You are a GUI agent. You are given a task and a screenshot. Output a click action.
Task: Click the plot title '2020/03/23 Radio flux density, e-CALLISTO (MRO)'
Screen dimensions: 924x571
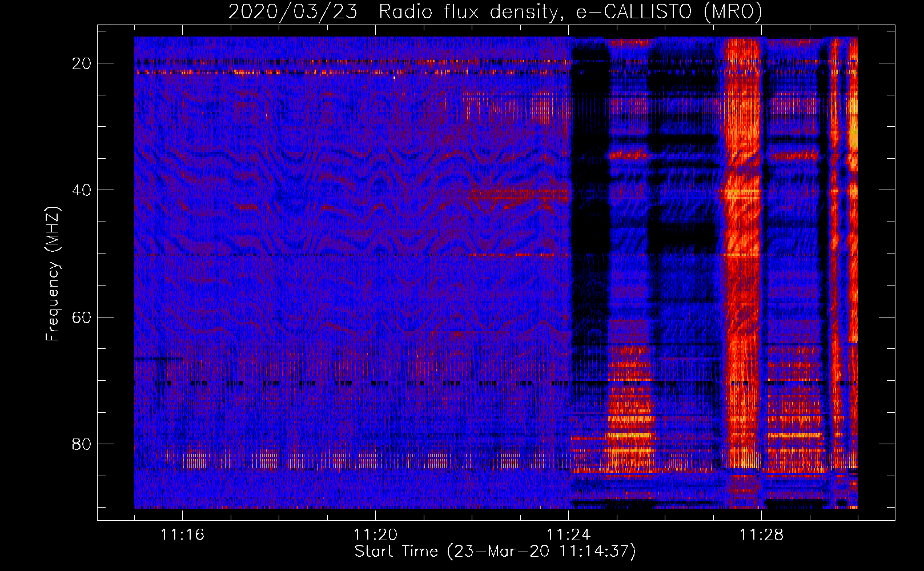coord(495,12)
